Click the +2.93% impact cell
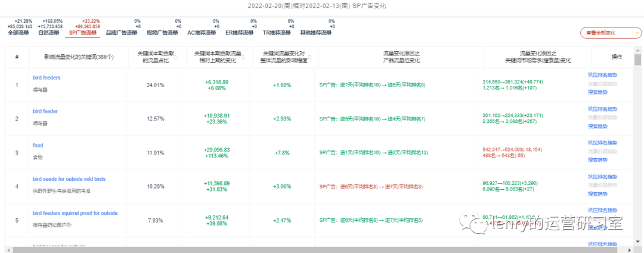This screenshot has height=253, width=644. pyautogui.click(x=281, y=119)
